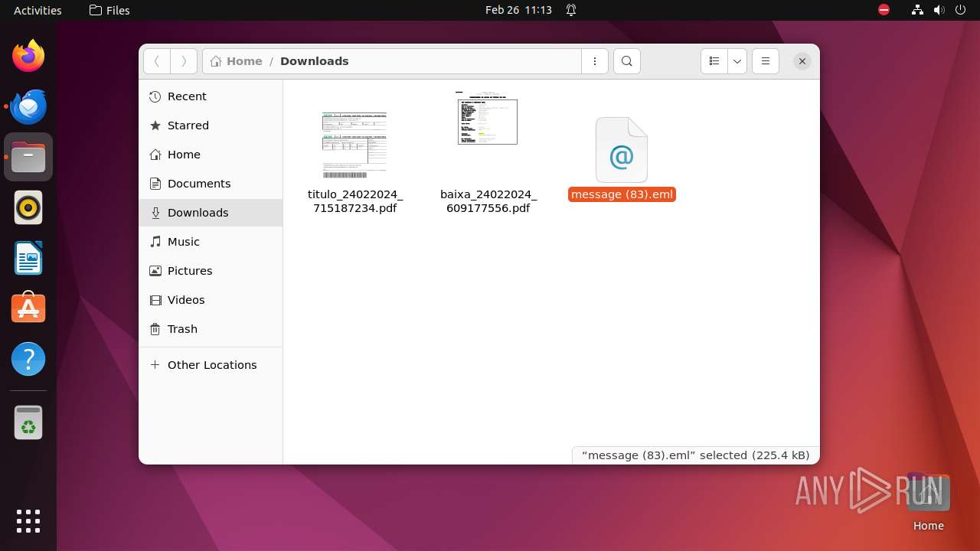This screenshot has width=980, height=551.
Task: Launch Thunderbird Mail from the dock
Action: [x=28, y=106]
